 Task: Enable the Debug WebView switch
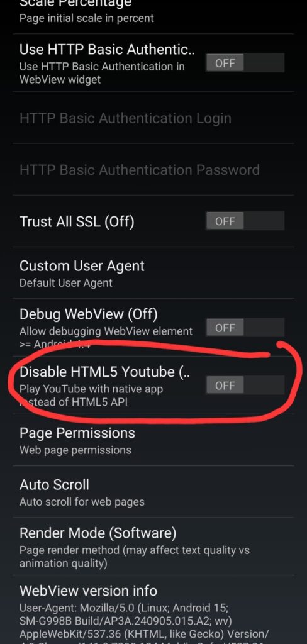tap(245, 327)
